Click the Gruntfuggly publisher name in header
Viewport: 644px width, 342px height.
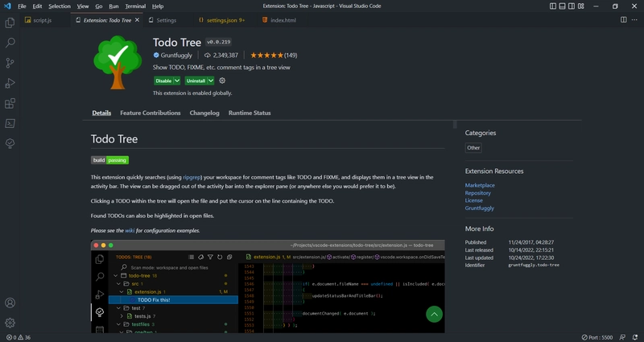tap(176, 55)
